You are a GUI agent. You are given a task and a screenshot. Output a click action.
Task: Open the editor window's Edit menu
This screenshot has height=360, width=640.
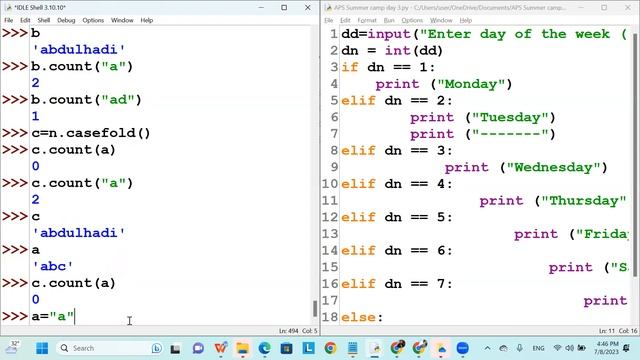pos(345,20)
